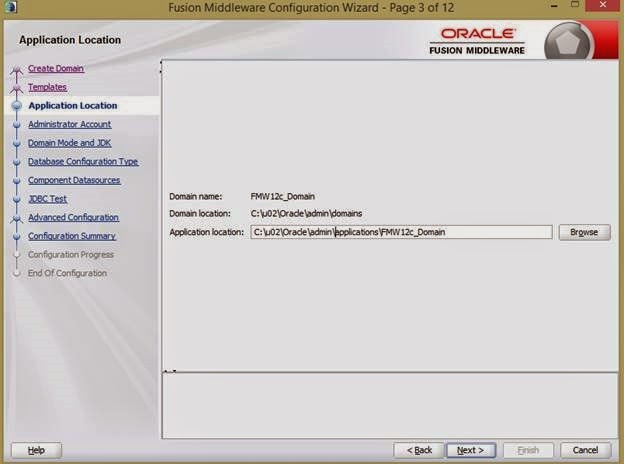Go to the Configuration Summary step

click(72, 236)
